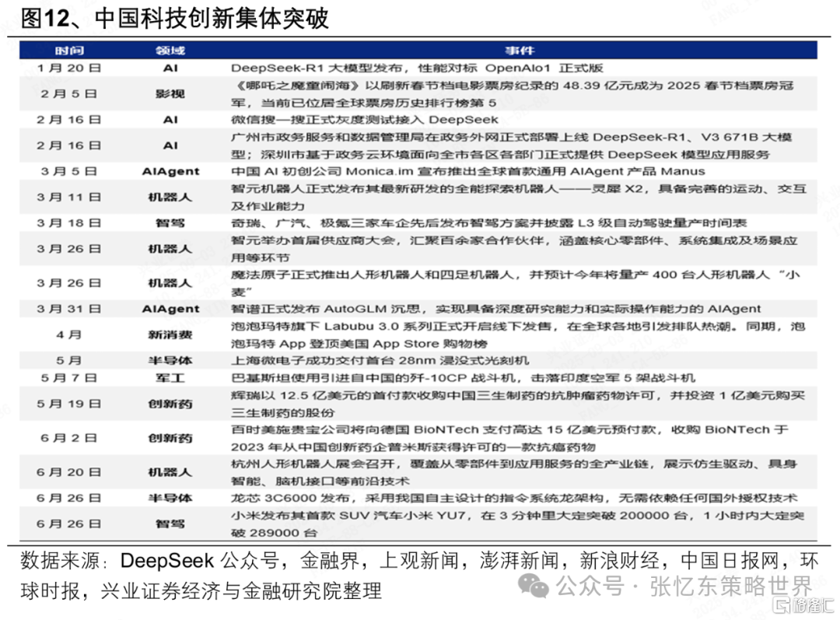Select "AIAgent" in the 3月5日 row
The height and width of the screenshot is (620, 840).
point(170,171)
